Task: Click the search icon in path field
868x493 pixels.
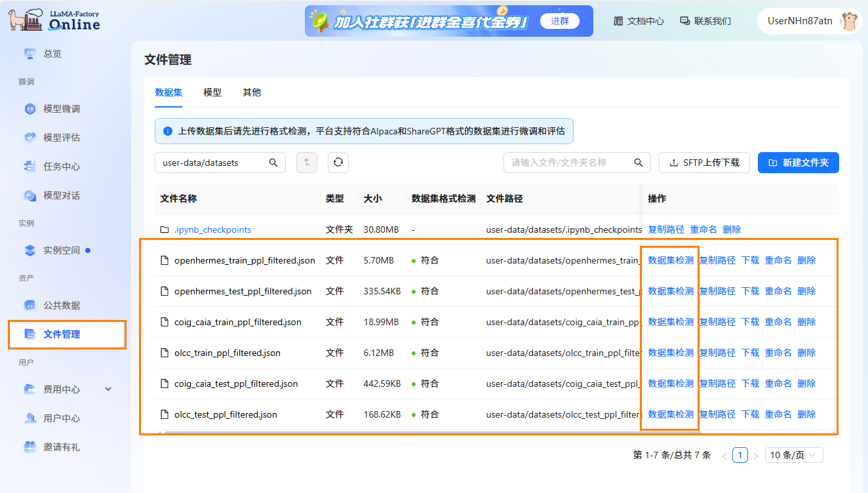Action: [273, 163]
